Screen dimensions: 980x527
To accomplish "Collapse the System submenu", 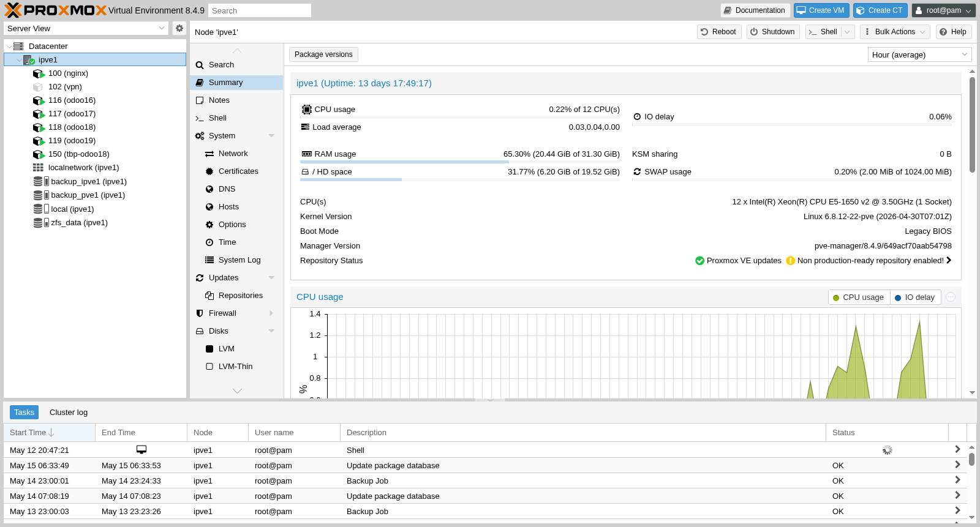I will 271,136.
